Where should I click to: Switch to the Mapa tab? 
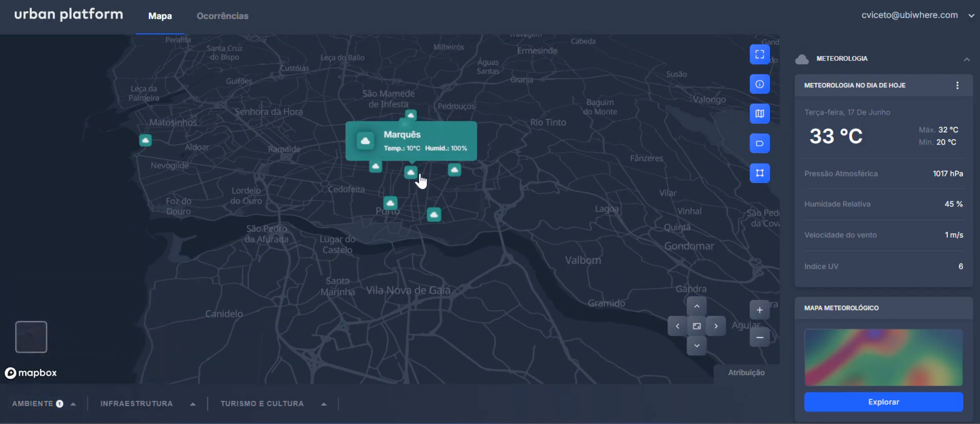[160, 16]
